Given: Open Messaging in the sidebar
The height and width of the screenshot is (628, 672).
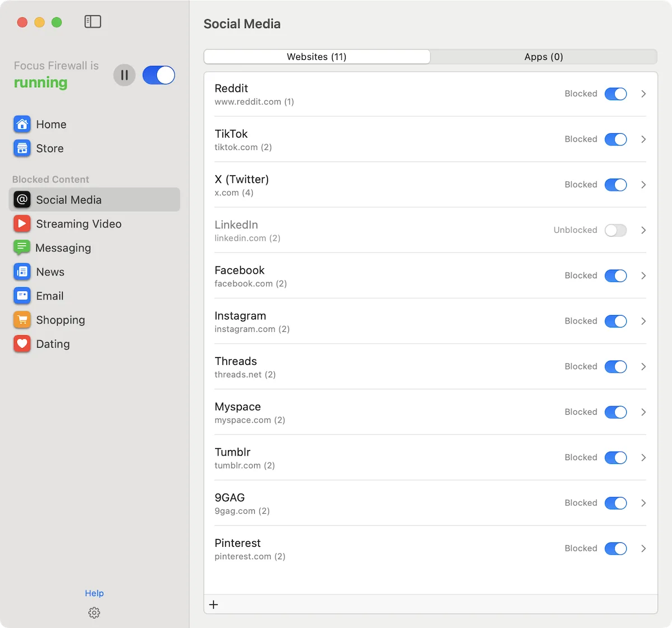Looking at the screenshot, I should click(x=94, y=248).
